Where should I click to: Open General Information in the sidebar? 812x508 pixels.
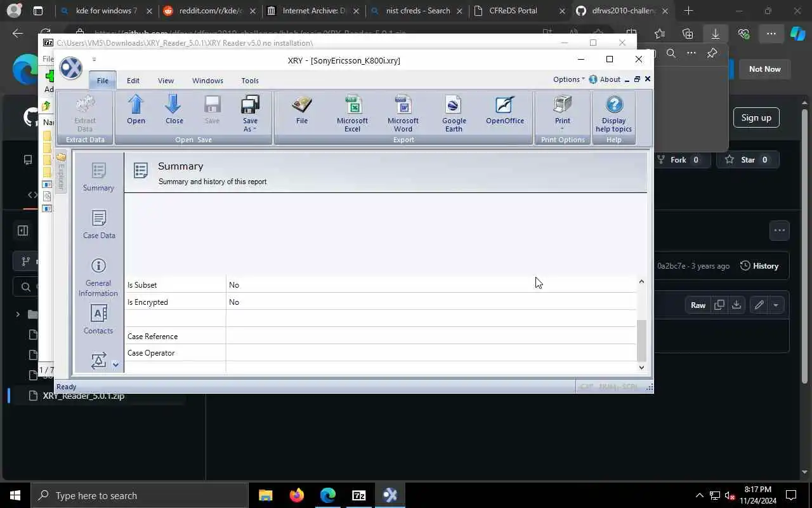coord(98,277)
